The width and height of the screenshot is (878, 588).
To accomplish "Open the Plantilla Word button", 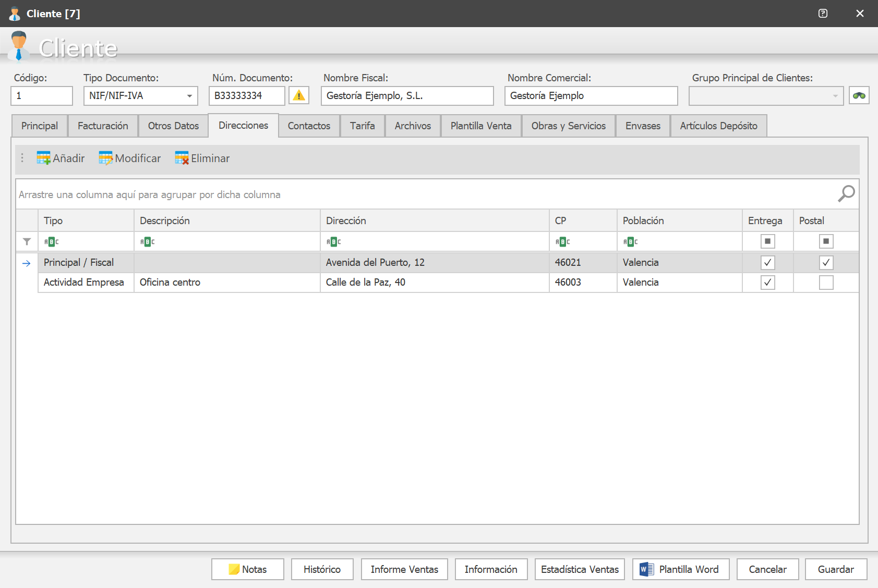I will point(681,569).
